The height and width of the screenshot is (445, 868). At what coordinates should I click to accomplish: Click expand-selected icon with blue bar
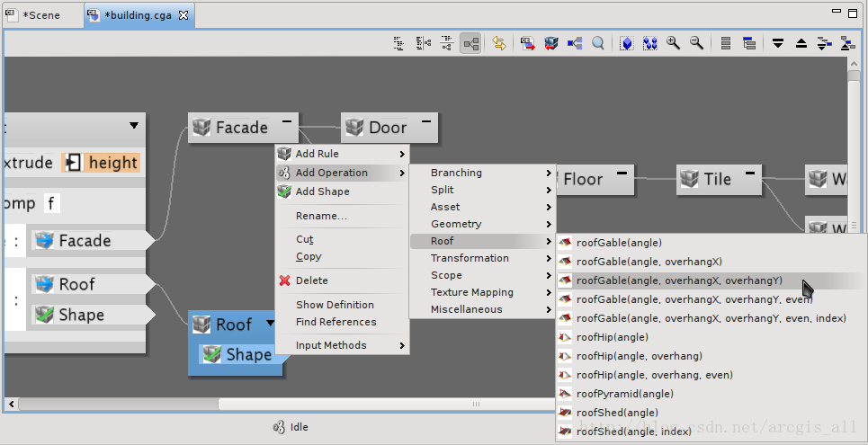[824, 43]
